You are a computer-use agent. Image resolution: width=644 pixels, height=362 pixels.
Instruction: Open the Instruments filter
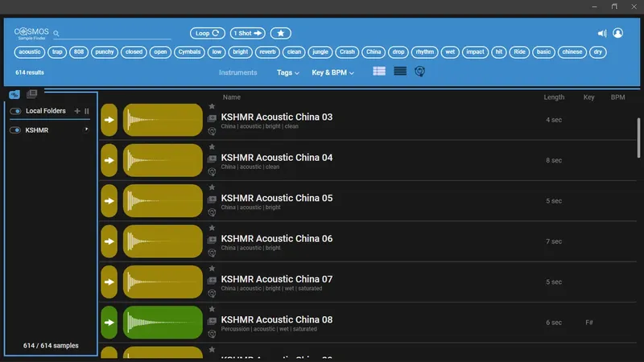pos(237,72)
